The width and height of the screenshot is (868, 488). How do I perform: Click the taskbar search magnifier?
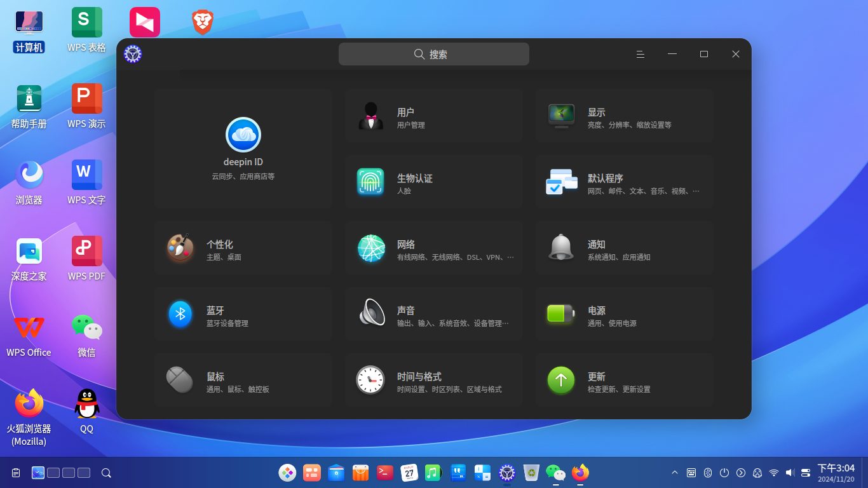107,473
